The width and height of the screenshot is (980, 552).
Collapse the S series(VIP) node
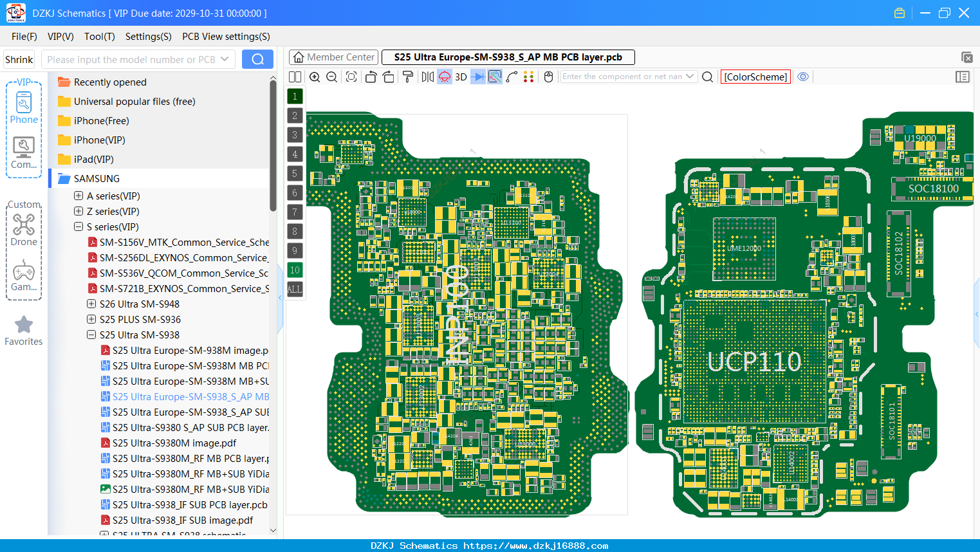[79, 226]
